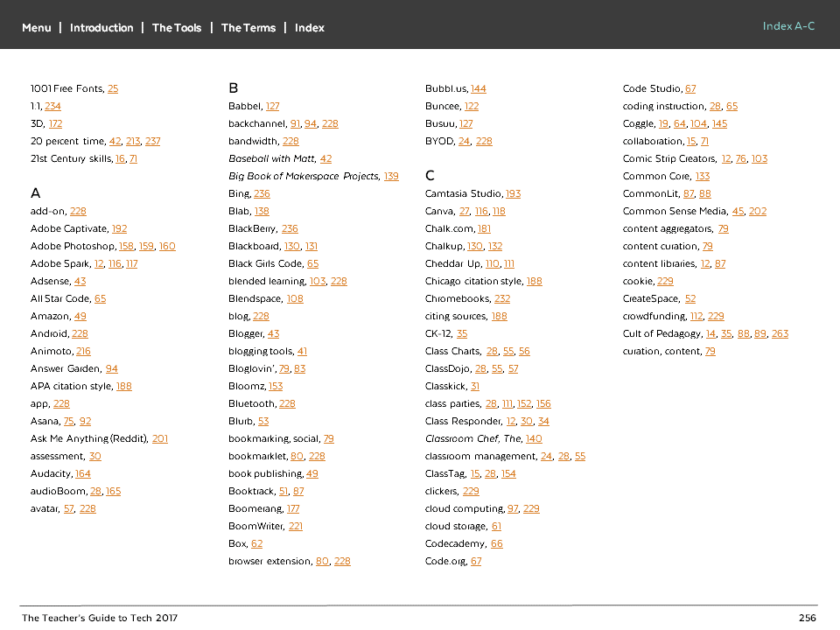Open page 232 link for Chromebooks

coord(502,299)
